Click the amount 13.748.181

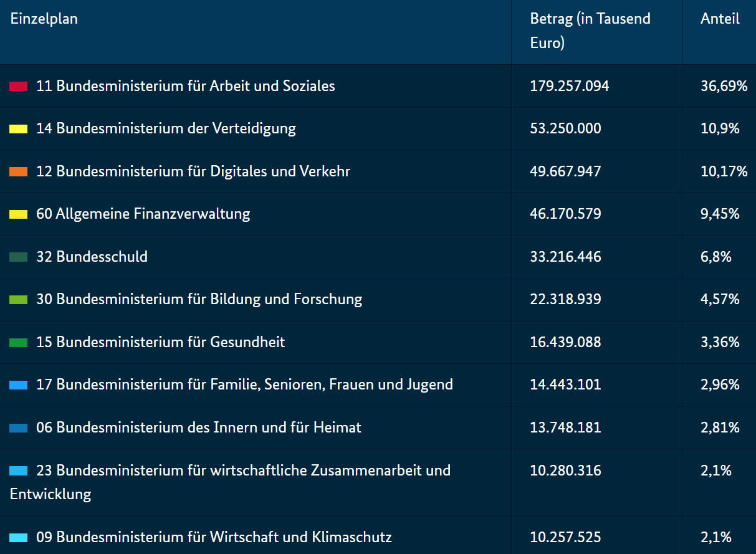click(x=566, y=427)
